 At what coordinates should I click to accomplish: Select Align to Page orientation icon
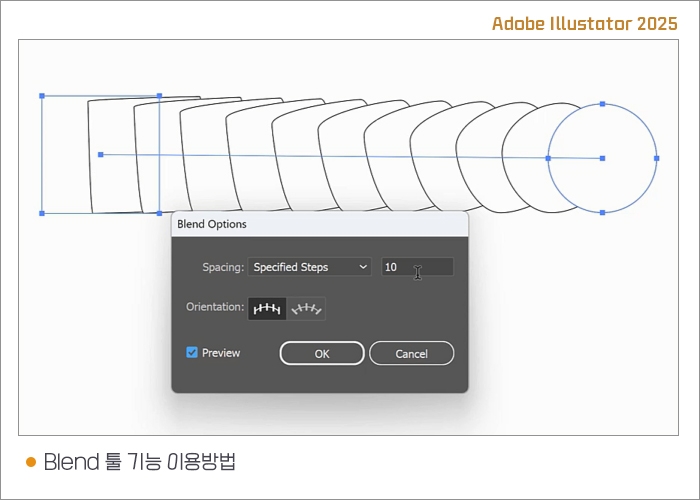pos(267,308)
